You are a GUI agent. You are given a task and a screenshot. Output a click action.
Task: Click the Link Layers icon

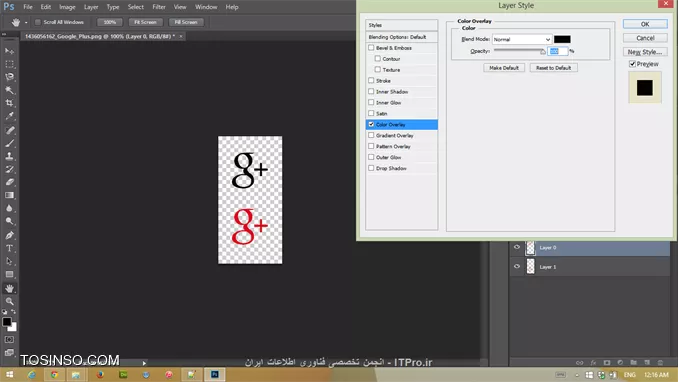coord(579,363)
